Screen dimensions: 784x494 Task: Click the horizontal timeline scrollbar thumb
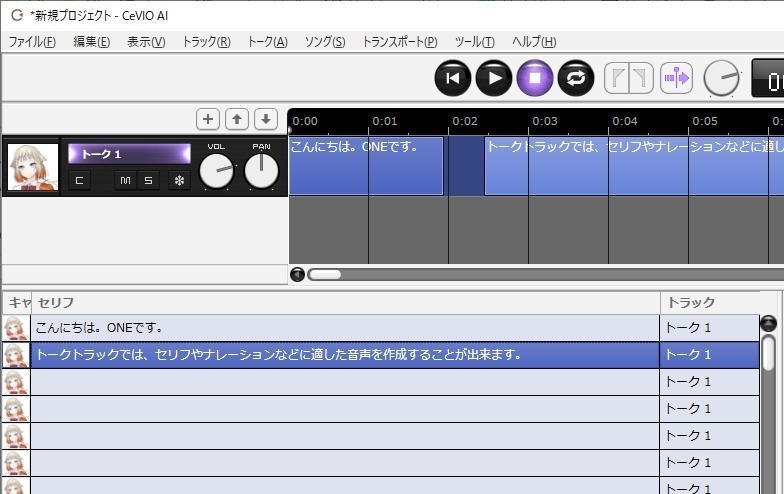click(324, 274)
